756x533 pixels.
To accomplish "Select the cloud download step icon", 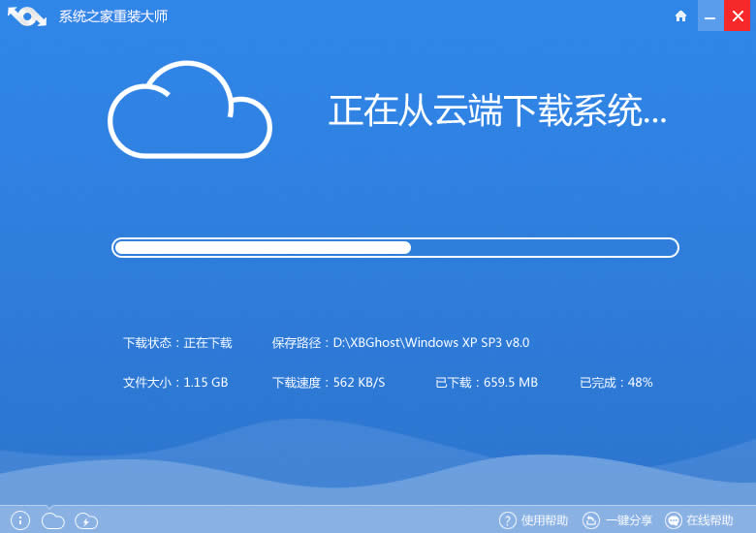I will 53,520.
